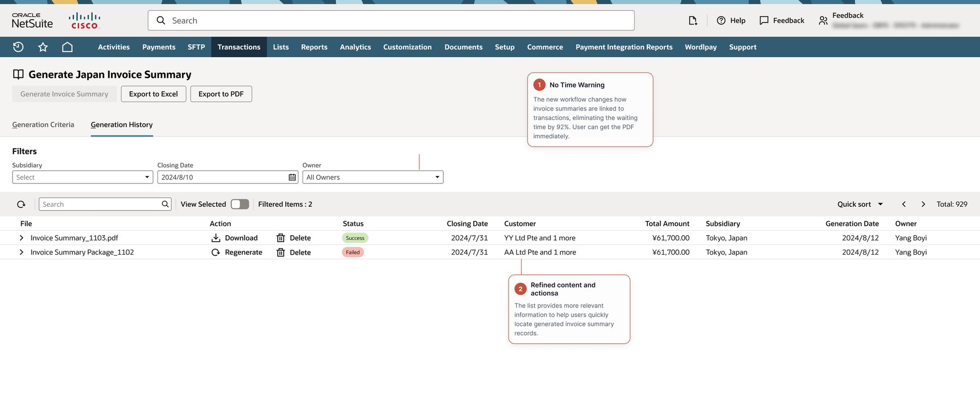Click Export to Excel button
This screenshot has width=980, height=419.
pyautogui.click(x=154, y=94)
